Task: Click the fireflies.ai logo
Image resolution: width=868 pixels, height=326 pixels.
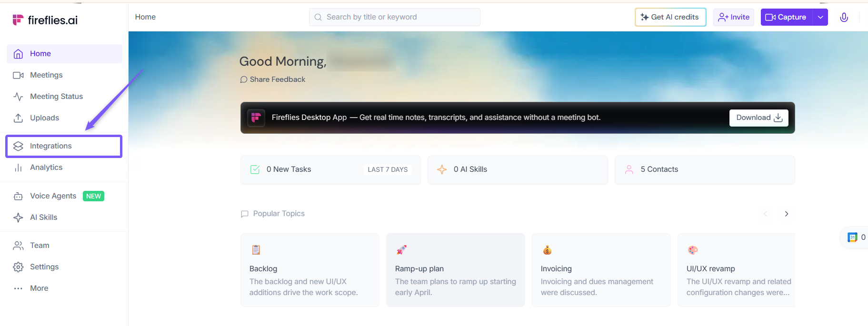Action: [x=45, y=20]
